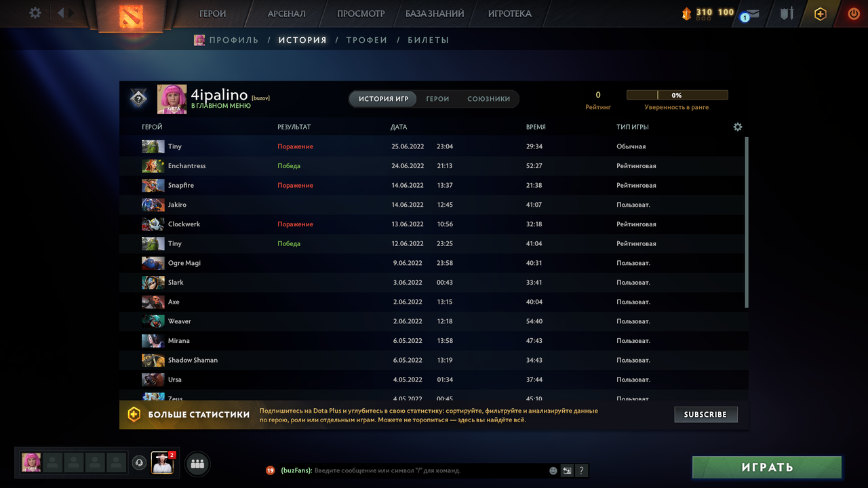This screenshot has width=868, height=488.
Task: Go back with the left arrow
Action: pyautogui.click(x=61, y=13)
